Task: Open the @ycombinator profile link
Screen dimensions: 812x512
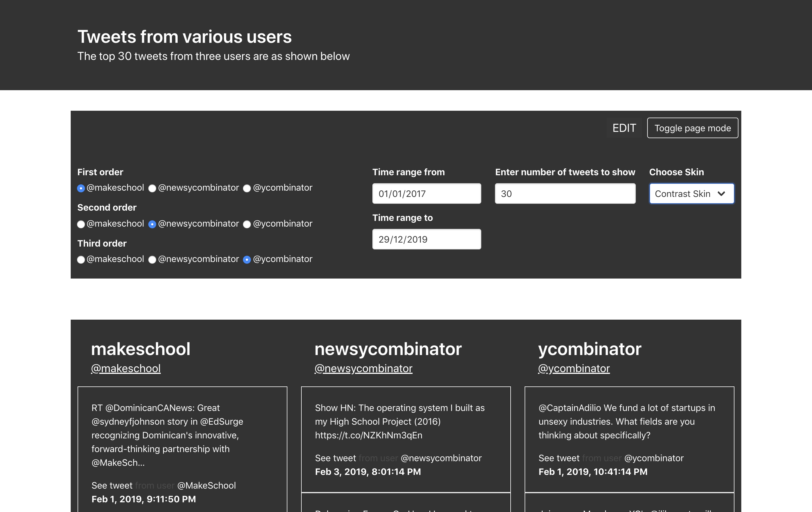Action: 574,368
